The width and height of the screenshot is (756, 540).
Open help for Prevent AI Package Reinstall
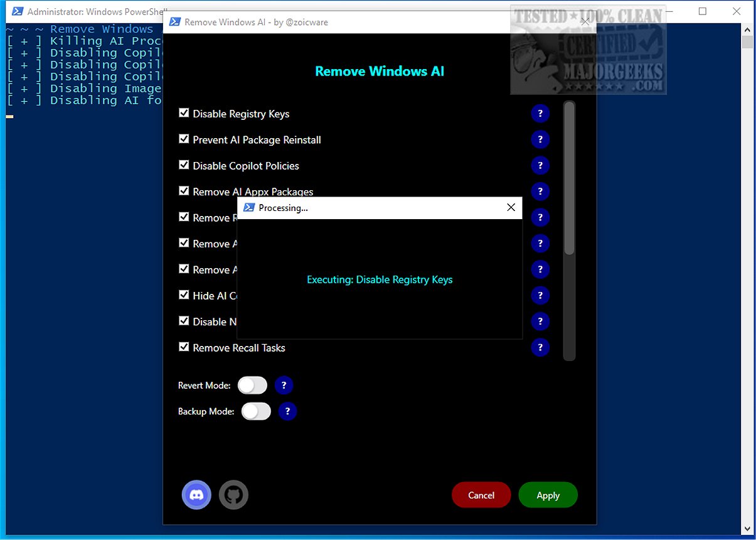[540, 139]
